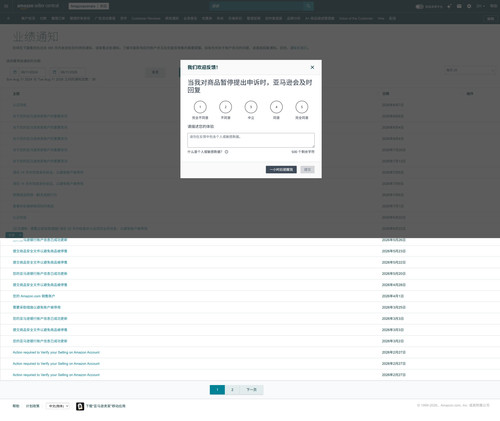The image size is (500, 421).
Task: Click the date 2026年4月1日
Action: pyautogui.click(x=393, y=296)
